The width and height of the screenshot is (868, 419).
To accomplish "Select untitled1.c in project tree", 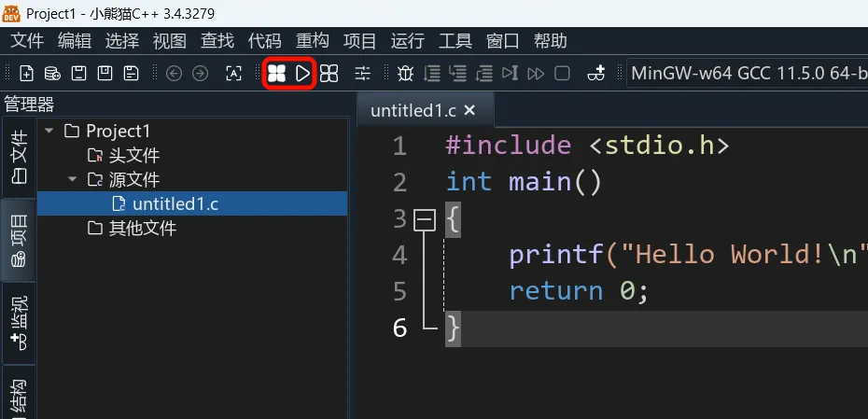I will tap(175, 203).
